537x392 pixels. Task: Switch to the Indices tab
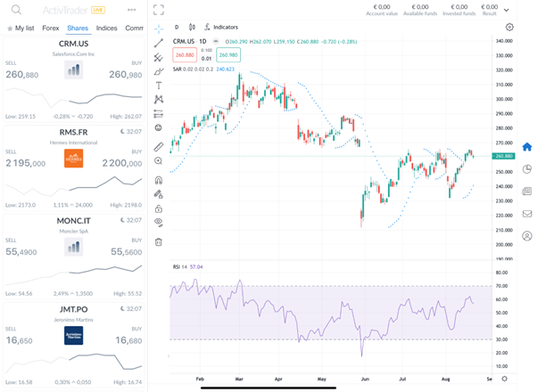pyautogui.click(x=106, y=29)
